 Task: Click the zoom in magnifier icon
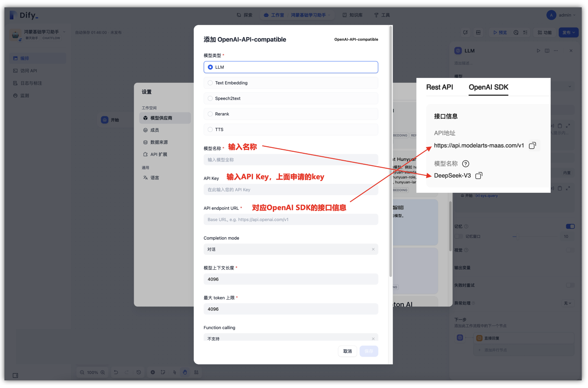point(103,372)
